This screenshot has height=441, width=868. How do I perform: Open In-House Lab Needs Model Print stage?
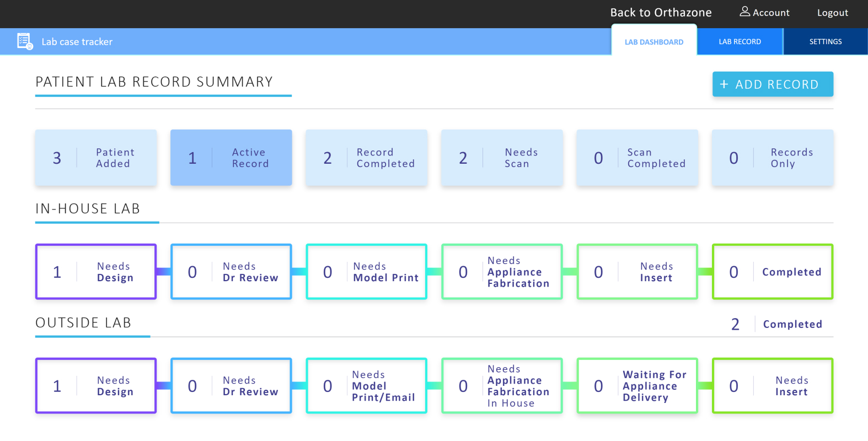tap(366, 272)
